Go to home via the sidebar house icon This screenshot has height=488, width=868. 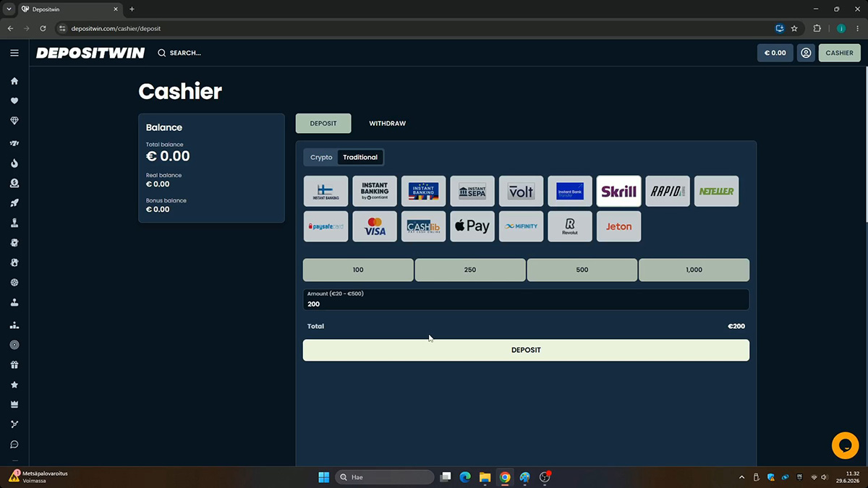14,81
